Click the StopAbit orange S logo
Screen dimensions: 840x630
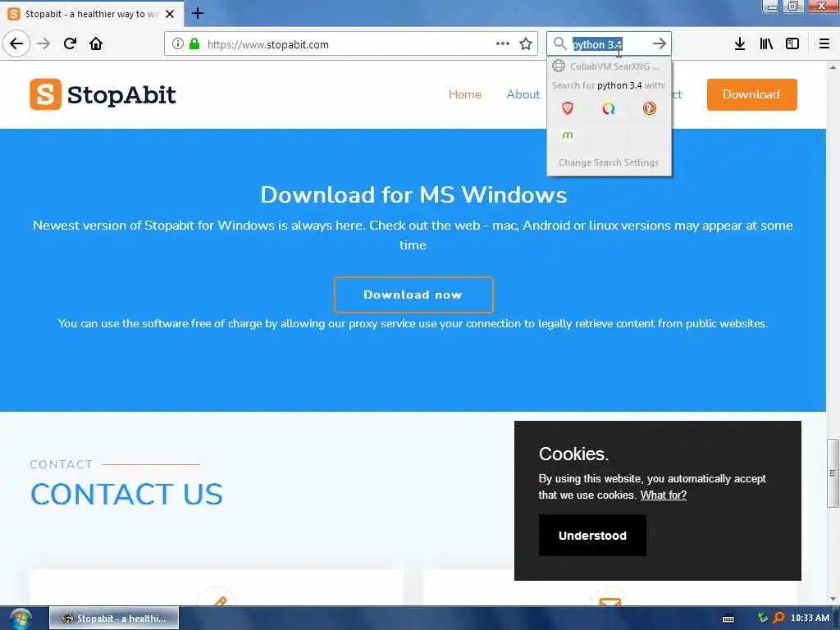(x=46, y=94)
